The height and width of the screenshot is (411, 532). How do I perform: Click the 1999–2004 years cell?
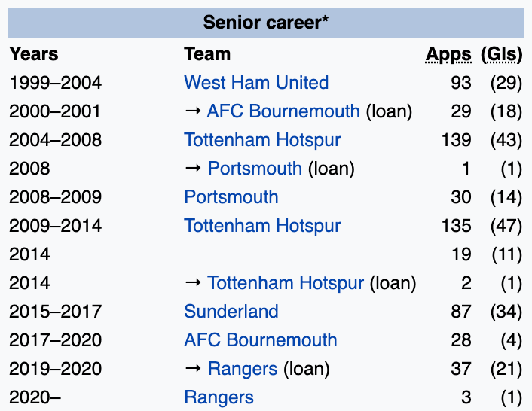[55, 83]
